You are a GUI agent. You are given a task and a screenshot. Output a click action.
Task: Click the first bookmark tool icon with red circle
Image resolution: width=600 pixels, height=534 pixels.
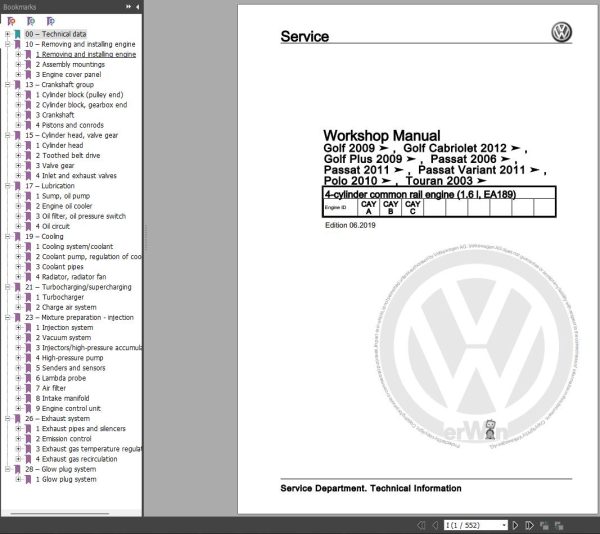coord(11,21)
